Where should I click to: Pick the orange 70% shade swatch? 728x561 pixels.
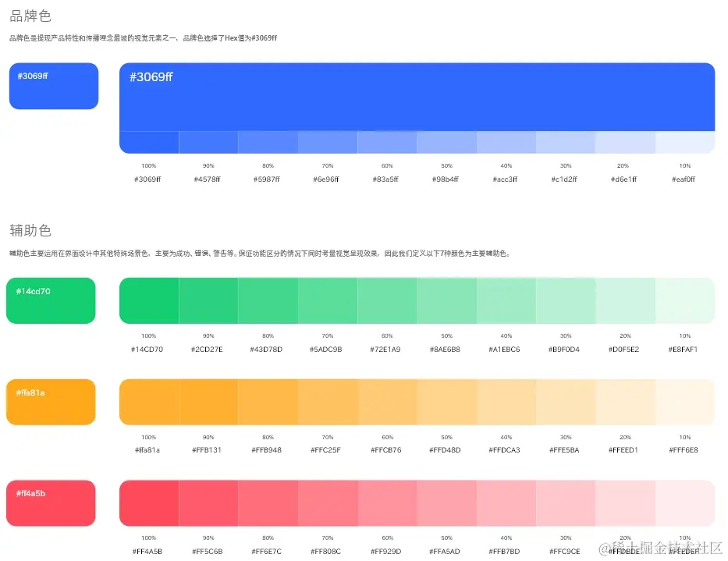328,402
